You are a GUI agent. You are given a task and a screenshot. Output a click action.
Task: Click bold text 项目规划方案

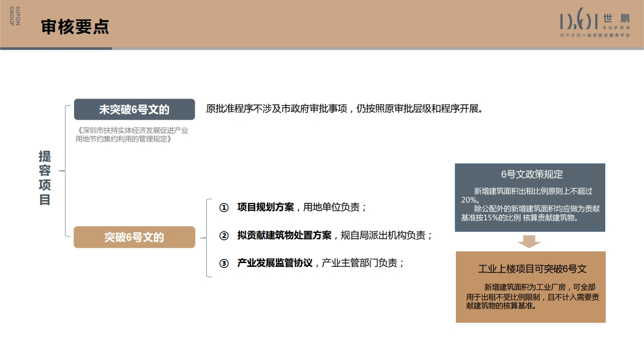(266, 207)
